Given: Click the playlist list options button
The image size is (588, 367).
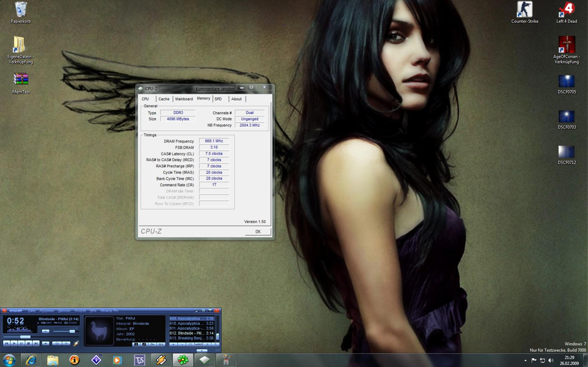Looking at the screenshot, I should point(207,344).
